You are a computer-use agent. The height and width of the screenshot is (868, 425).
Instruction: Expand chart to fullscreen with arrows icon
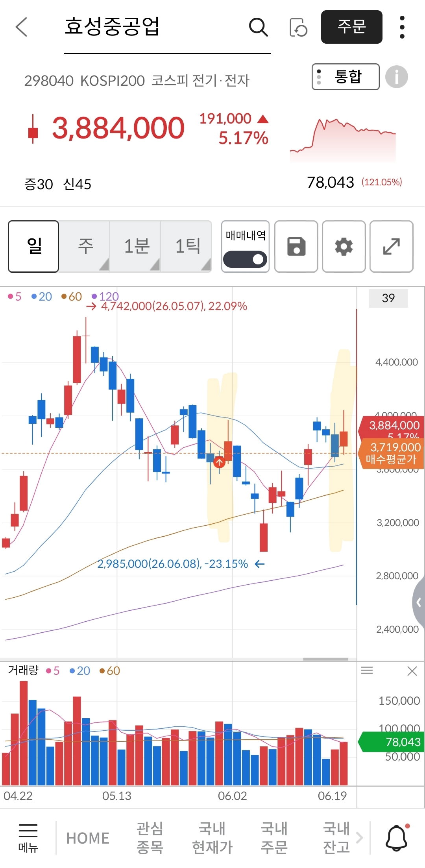pos(392,247)
